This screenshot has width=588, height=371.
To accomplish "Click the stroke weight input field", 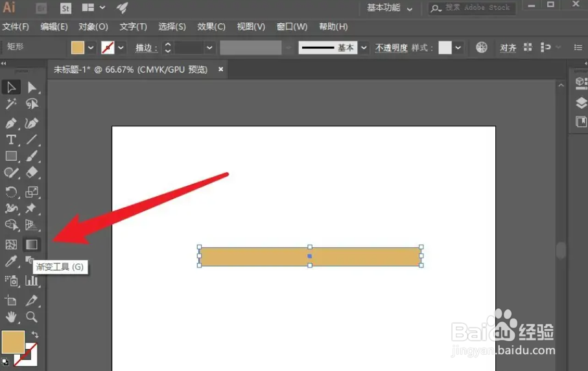I will [189, 47].
